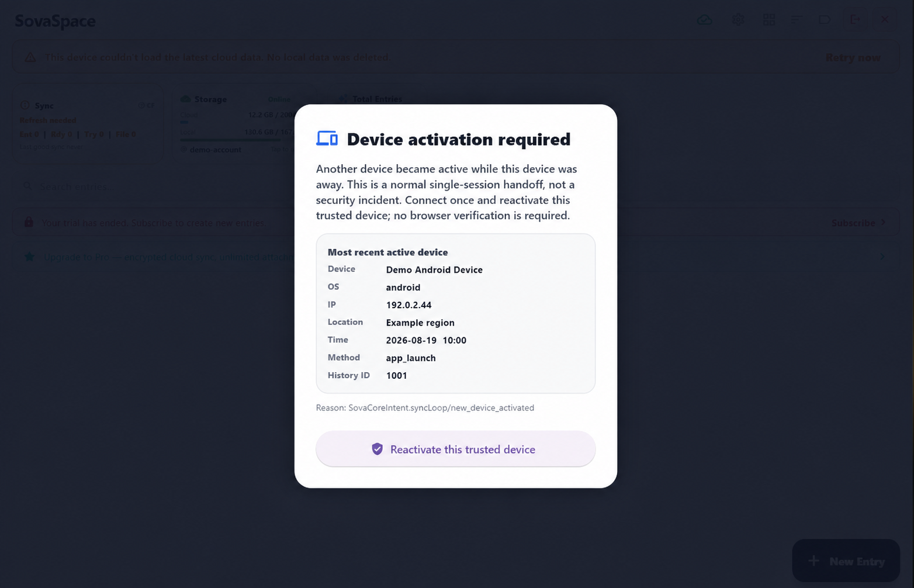Click the search magnifier icon
914x588 pixels.
click(27, 186)
